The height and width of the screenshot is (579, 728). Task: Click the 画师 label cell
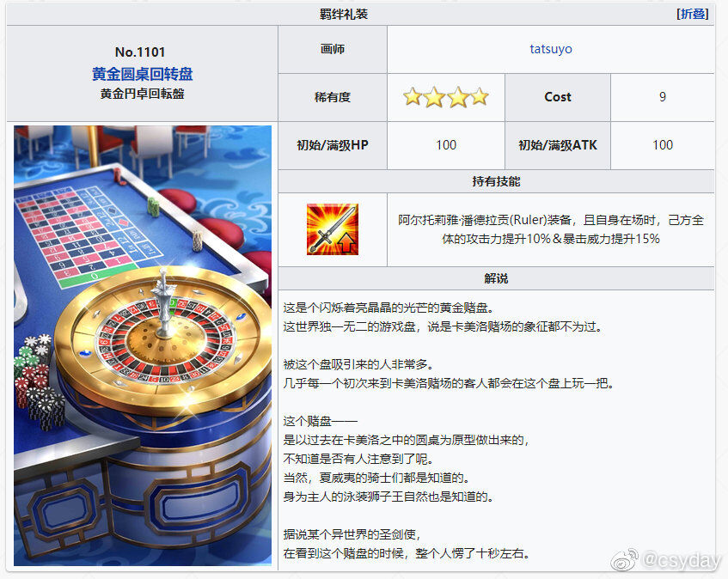tap(333, 49)
